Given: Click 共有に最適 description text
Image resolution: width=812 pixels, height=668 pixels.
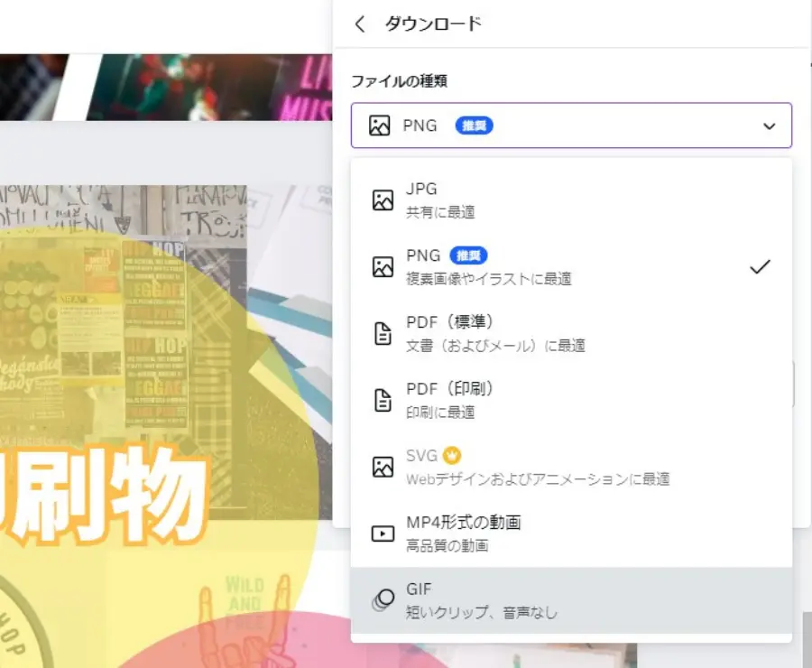Looking at the screenshot, I should click(x=440, y=212).
